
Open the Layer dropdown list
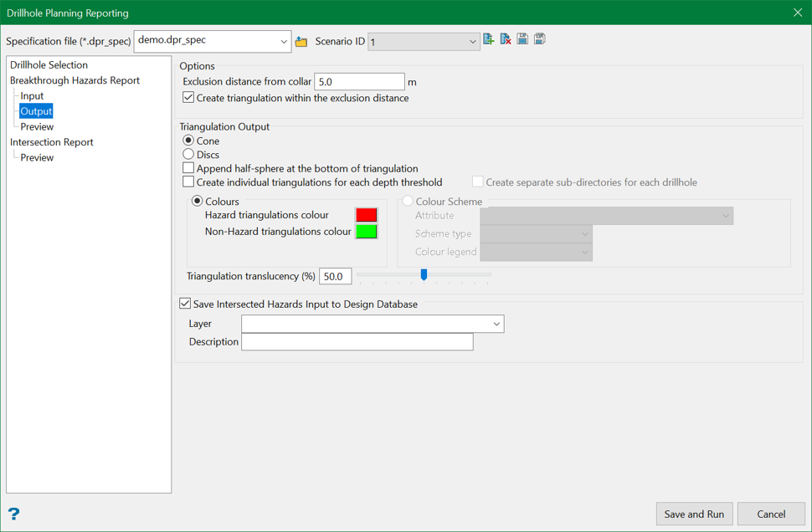coord(496,324)
